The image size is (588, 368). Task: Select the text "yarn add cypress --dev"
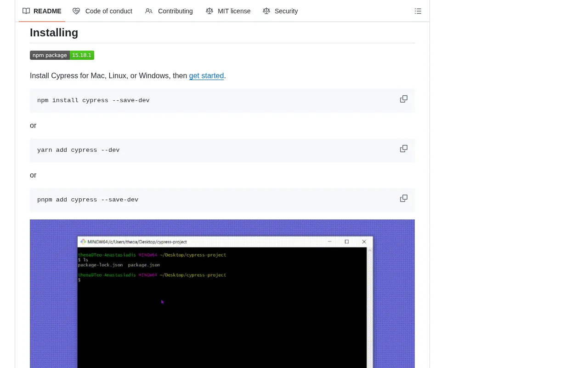click(79, 150)
